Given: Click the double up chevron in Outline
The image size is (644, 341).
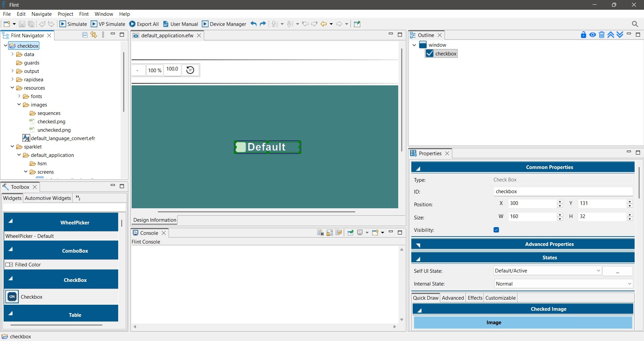Looking at the screenshot, I should (x=611, y=35).
